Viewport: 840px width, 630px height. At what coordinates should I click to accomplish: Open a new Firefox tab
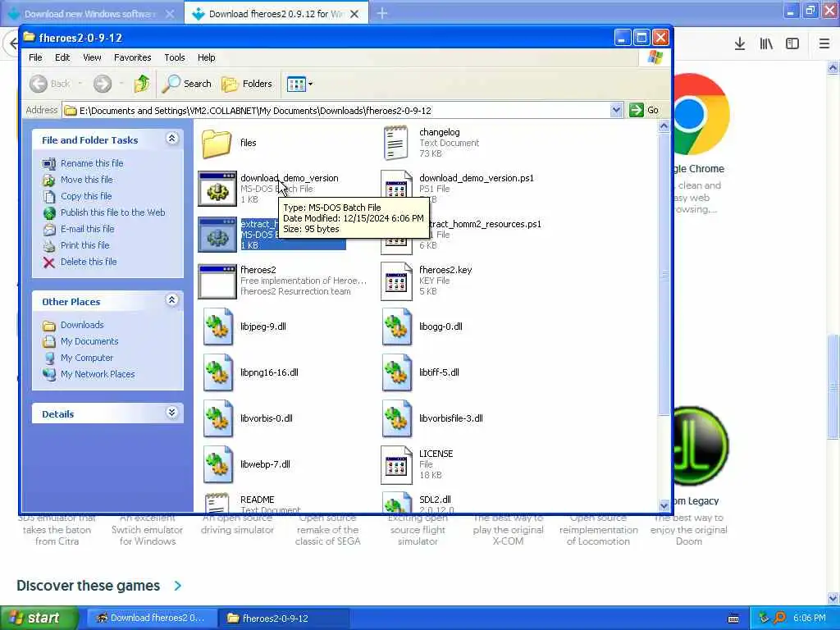click(382, 13)
